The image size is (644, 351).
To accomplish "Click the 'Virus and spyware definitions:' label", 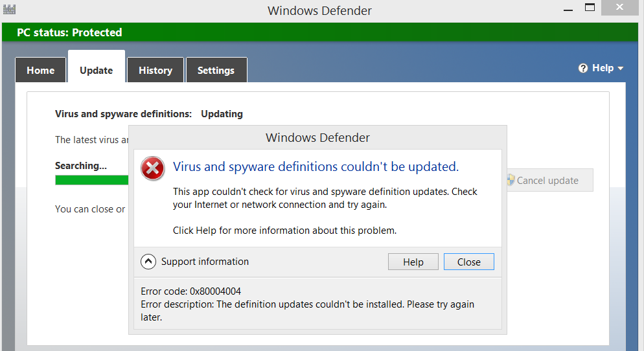I will point(123,114).
